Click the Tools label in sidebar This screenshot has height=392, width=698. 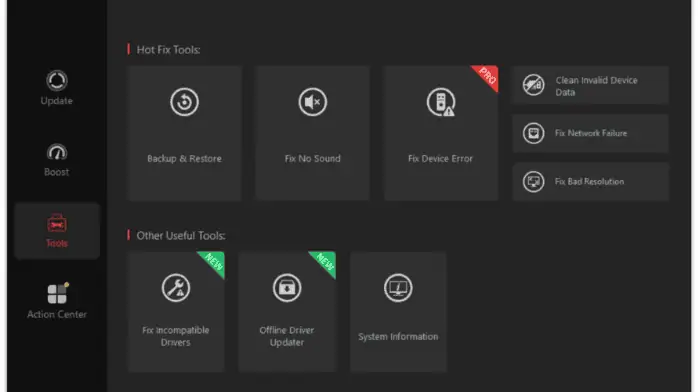[57, 243]
